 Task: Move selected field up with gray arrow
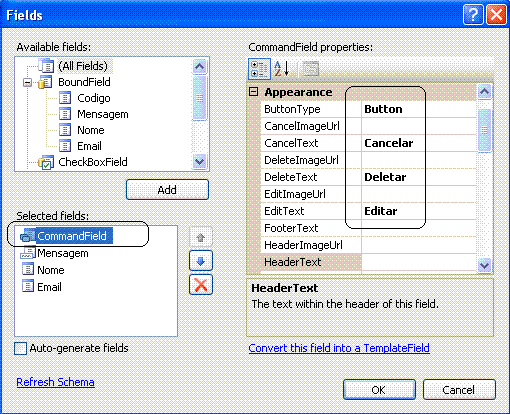coord(201,237)
